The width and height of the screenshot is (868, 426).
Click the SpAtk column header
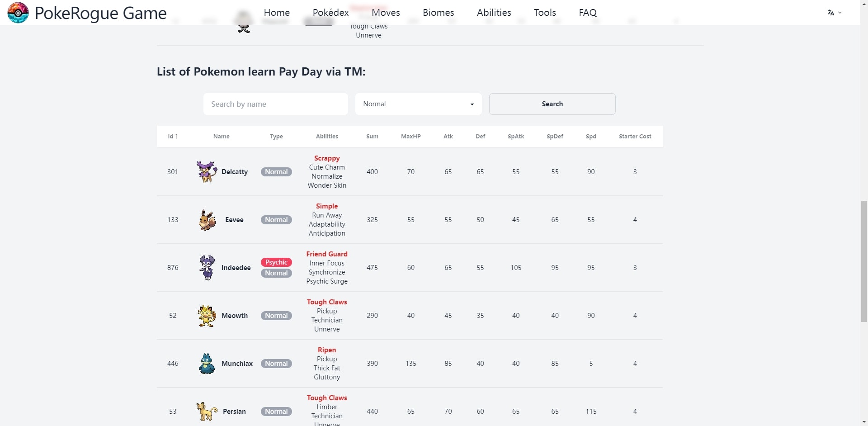(516, 137)
